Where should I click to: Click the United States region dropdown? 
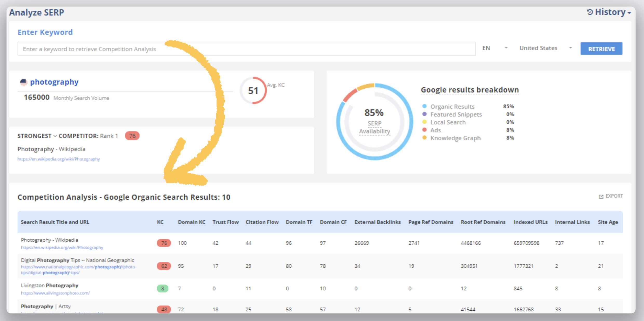pyautogui.click(x=542, y=49)
